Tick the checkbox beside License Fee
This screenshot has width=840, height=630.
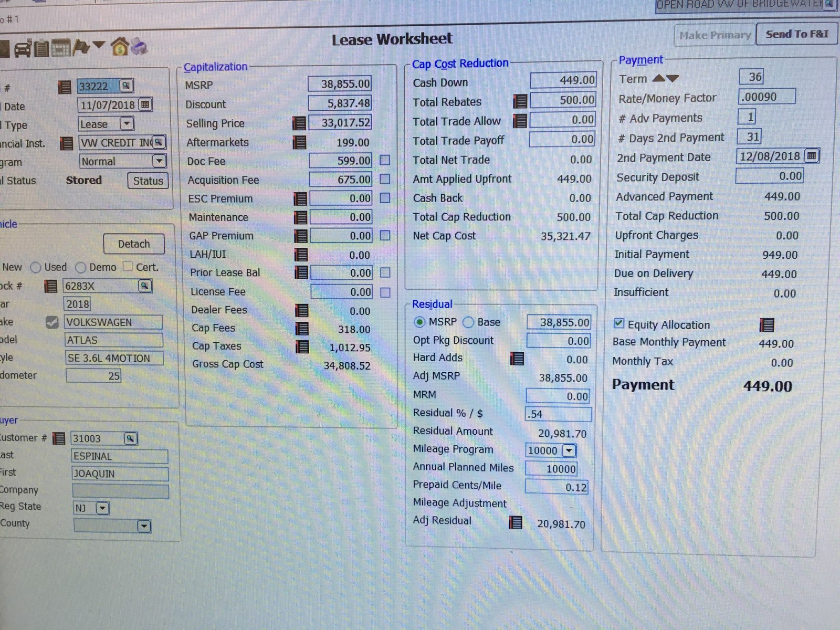click(385, 292)
